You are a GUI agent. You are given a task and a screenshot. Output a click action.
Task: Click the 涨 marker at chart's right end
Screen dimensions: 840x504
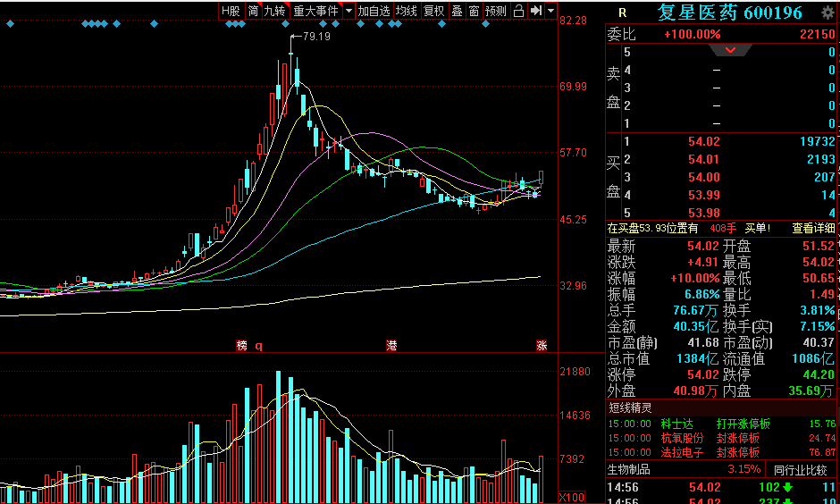[542, 346]
